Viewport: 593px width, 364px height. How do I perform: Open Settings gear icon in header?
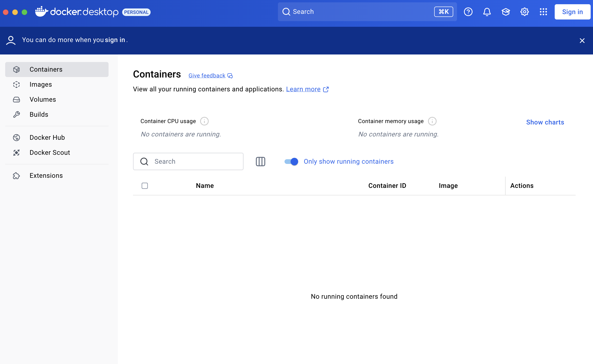[524, 12]
